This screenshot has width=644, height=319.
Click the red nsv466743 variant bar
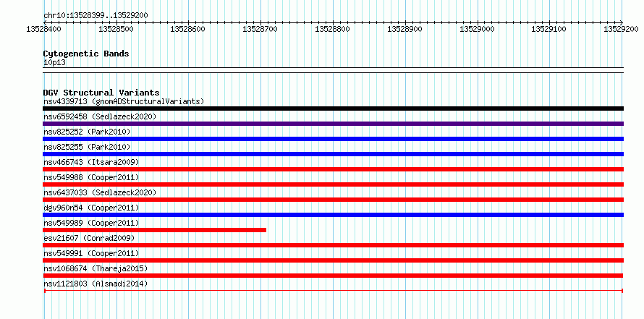click(x=333, y=169)
